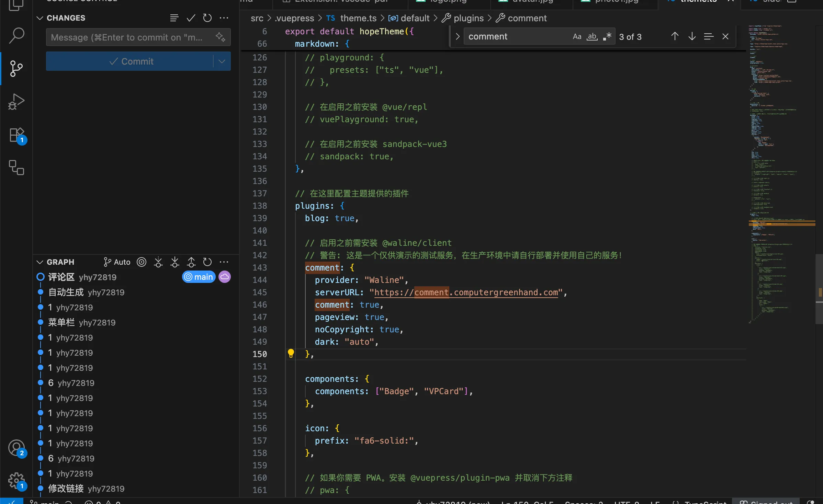This screenshot has width=823, height=504.
Task: Click the plugins breadcrumb
Action: (x=462, y=18)
